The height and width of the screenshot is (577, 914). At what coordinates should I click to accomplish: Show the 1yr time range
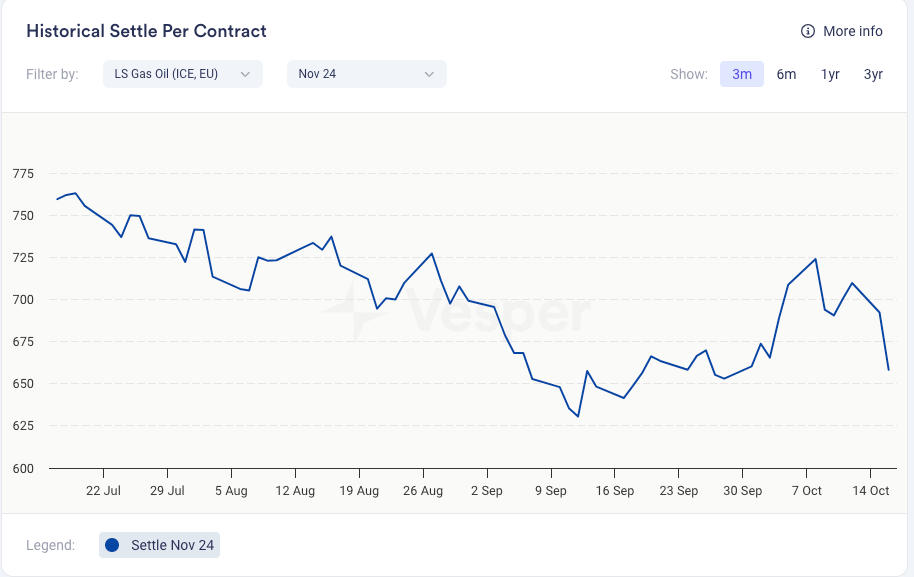coord(830,74)
